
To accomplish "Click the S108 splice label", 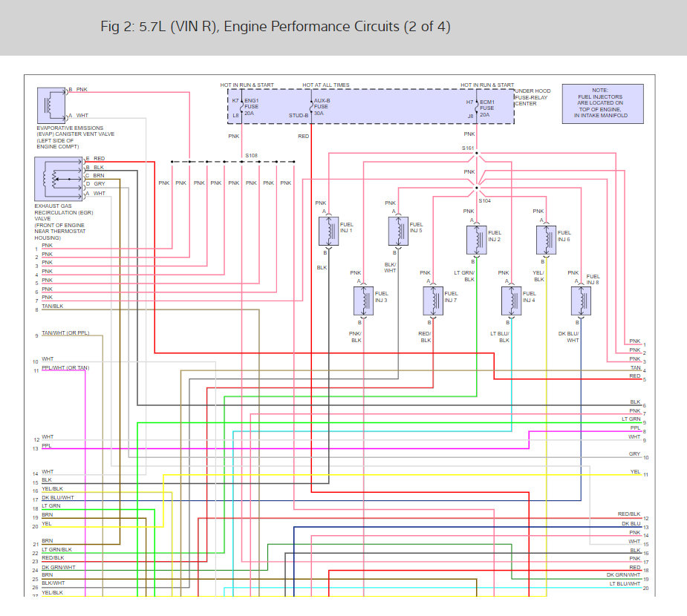I will tap(251, 155).
